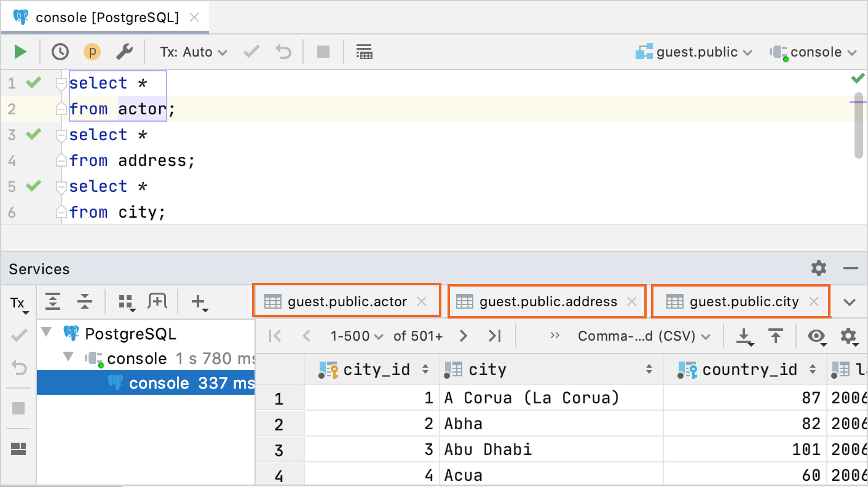Image resolution: width=868 pixels, height=487 pixels.
Task: Execute the query using the green run icon
Action: 19,52
